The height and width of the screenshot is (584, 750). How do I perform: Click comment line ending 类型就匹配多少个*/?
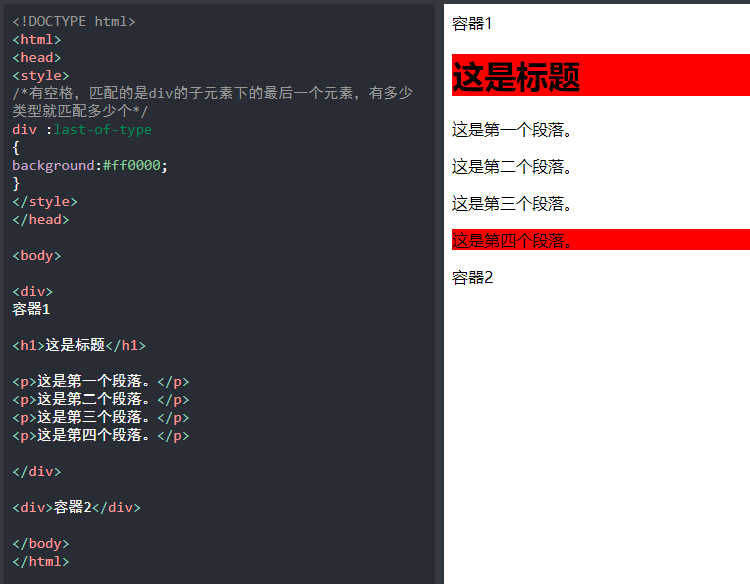click(x=80, y=111)
